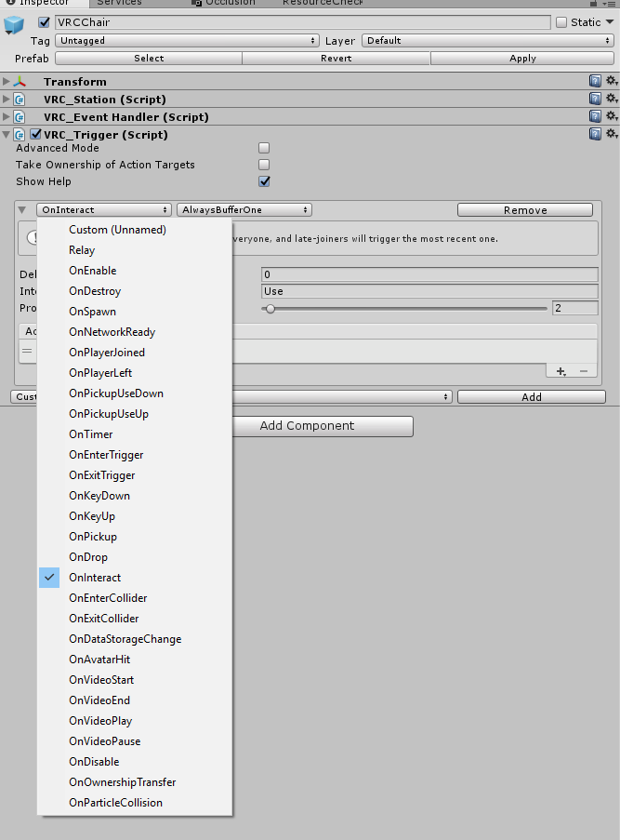
Task: Remove action with the minus icon
Action: 584,371
